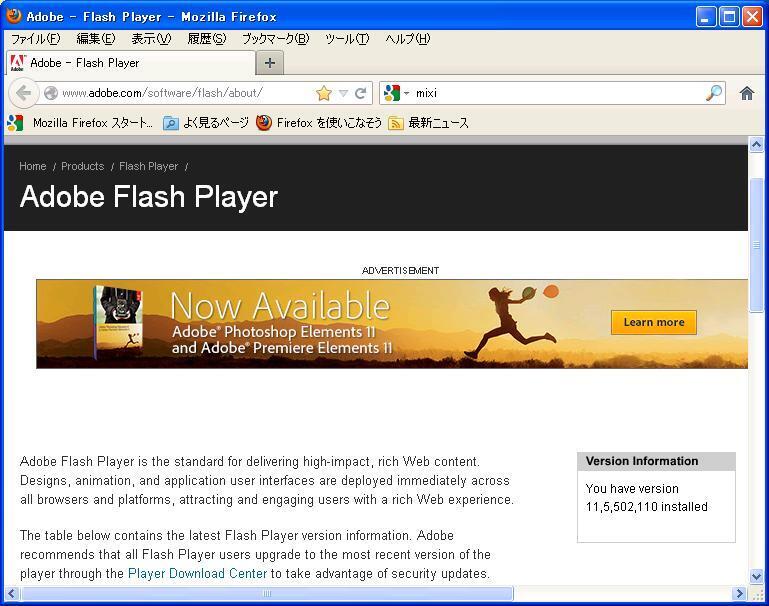Click the Products breadcrumb link
The width and height of the screenshot is (769, 606).
(82, 166)
